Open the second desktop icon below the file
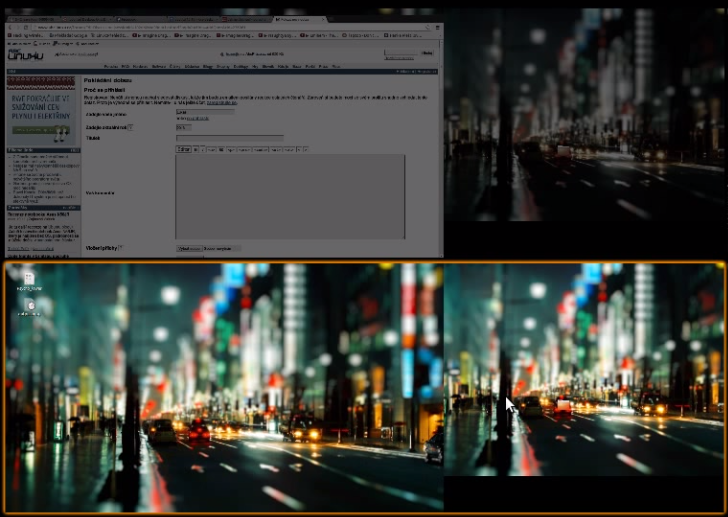Image resolution: width=728 pixels, height=517 pixels. tap(30, 305)
